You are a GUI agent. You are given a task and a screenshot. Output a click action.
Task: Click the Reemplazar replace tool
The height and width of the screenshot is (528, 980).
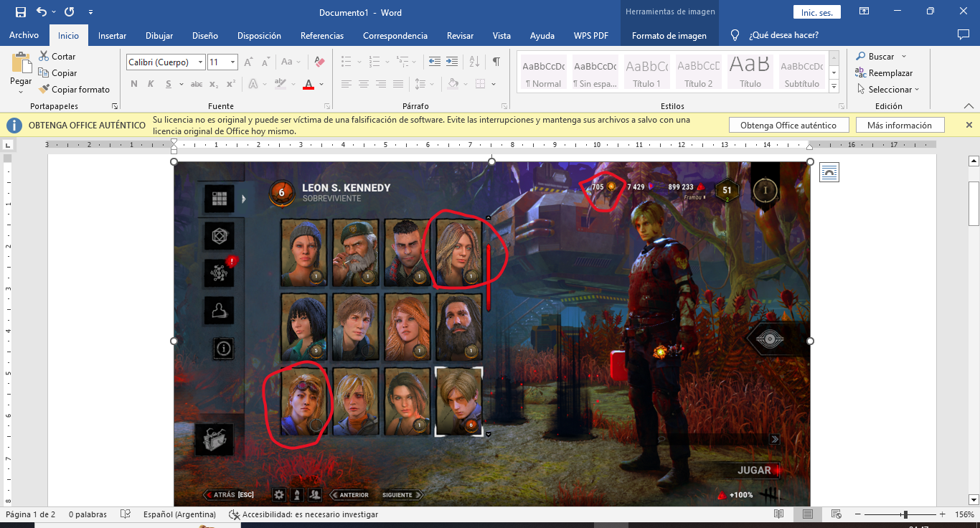click(883, 72)
